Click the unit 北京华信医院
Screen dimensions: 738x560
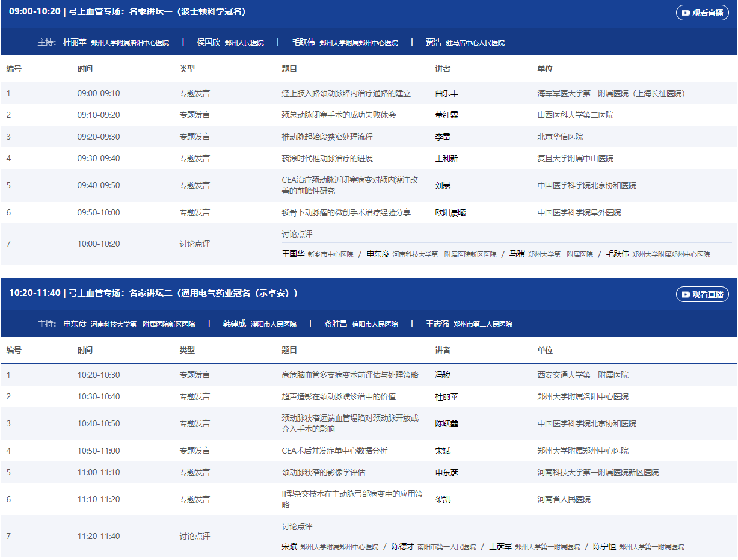point(560,137)
